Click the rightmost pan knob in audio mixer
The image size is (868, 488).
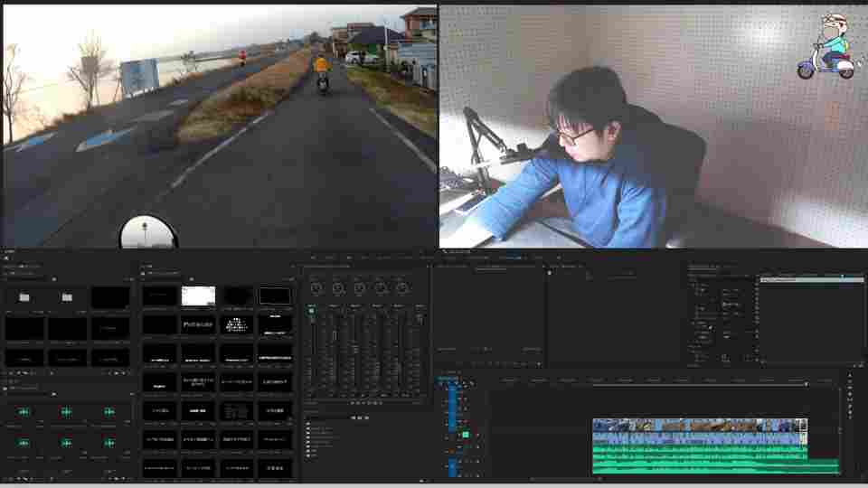pos(401,287)
